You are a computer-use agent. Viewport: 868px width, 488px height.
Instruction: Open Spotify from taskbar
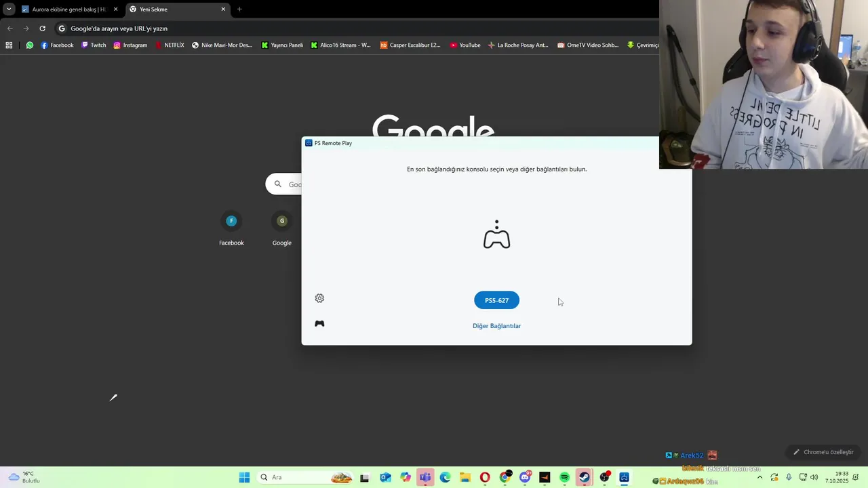pyautogui.click(x=564, y=477)
